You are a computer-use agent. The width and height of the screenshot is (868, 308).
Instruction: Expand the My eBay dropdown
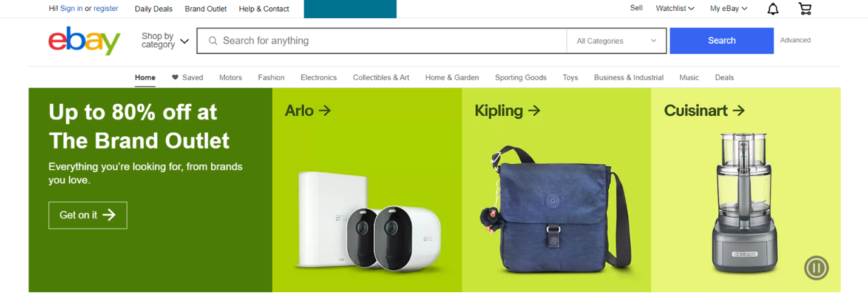click(729, 8)
